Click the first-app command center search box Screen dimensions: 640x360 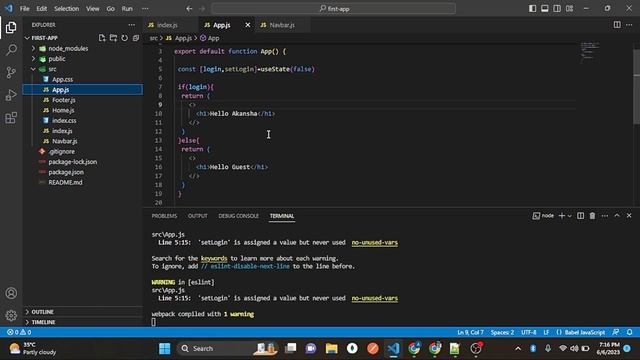[x=333, y=9]
